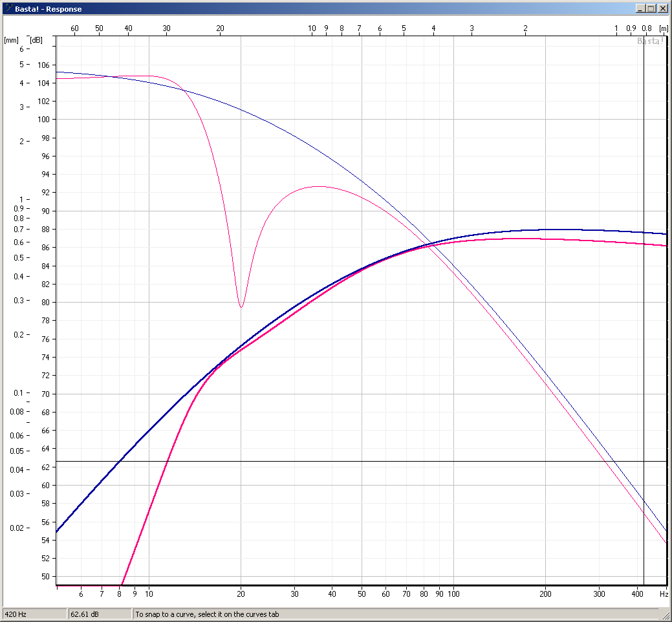Screen dimensions: 672x622
Task: Maximize the Response window
Action: (651, 9)
